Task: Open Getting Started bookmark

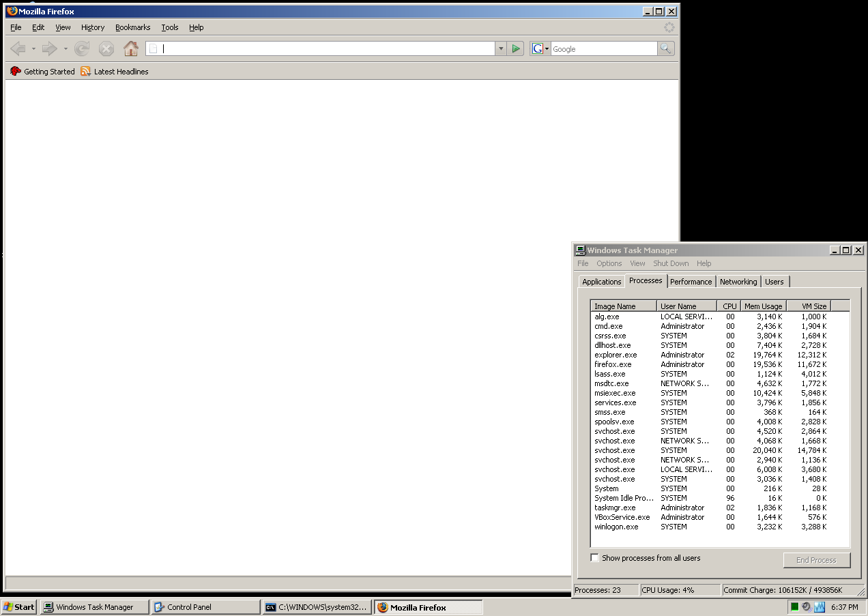Action: pos(42,72)
